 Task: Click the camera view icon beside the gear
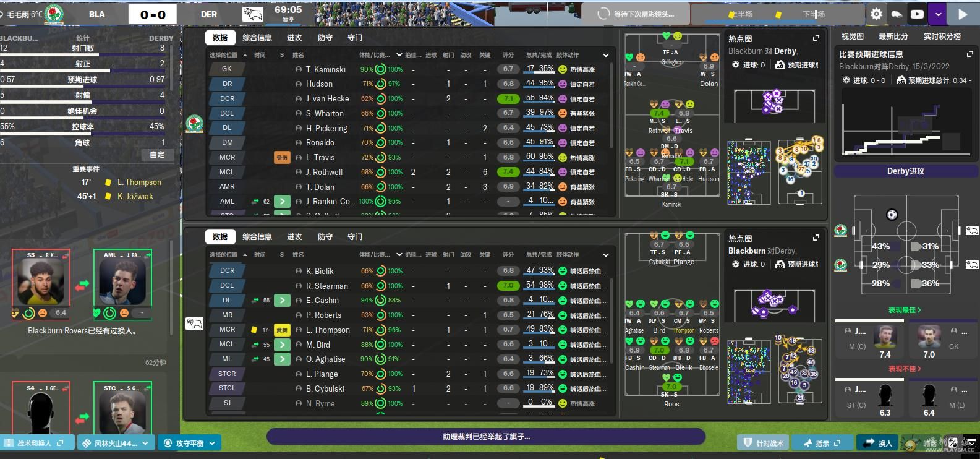pos(897,14)
